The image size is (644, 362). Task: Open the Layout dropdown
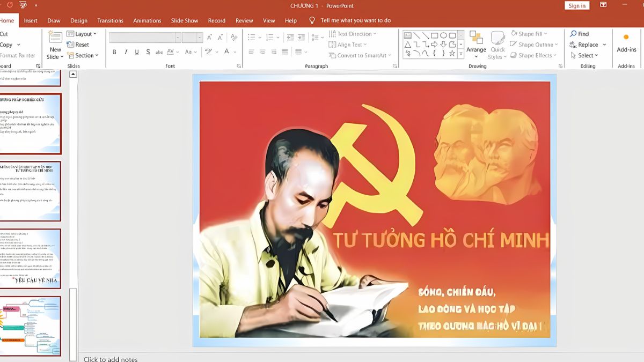[x=82, y=34]
